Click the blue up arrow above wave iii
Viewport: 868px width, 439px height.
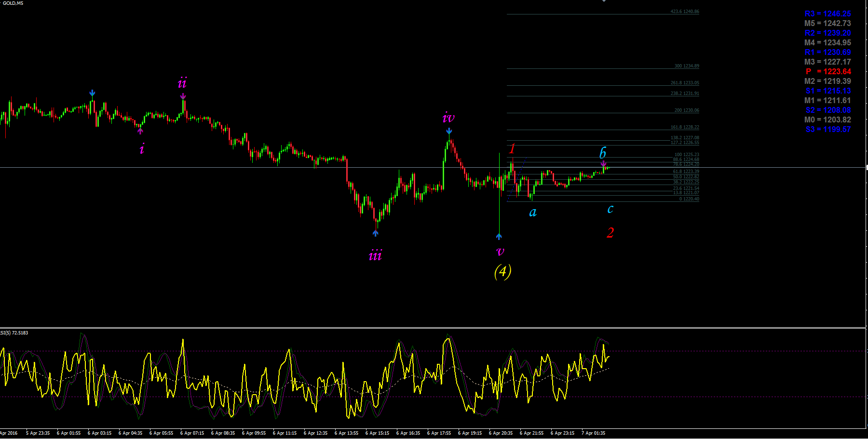click(376, 233)
